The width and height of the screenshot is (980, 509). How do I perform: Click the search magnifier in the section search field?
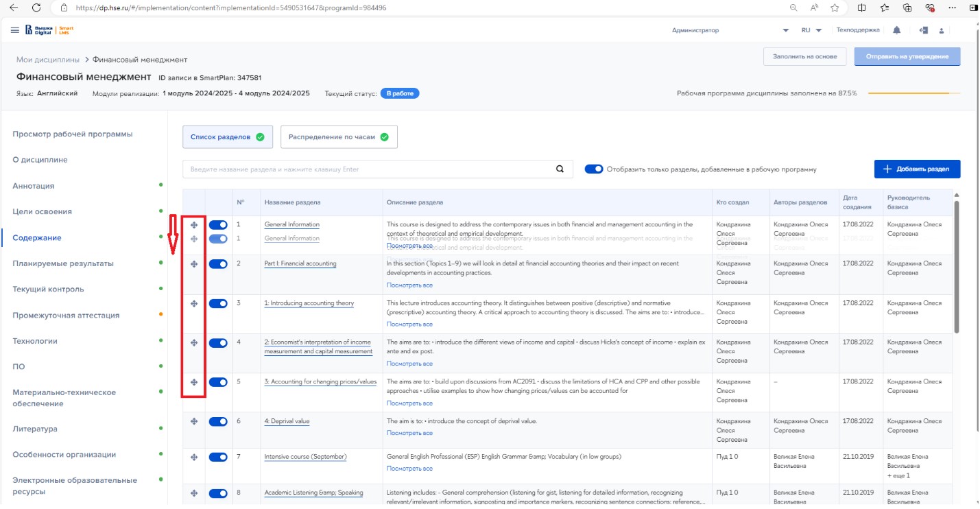pos(560,169)
